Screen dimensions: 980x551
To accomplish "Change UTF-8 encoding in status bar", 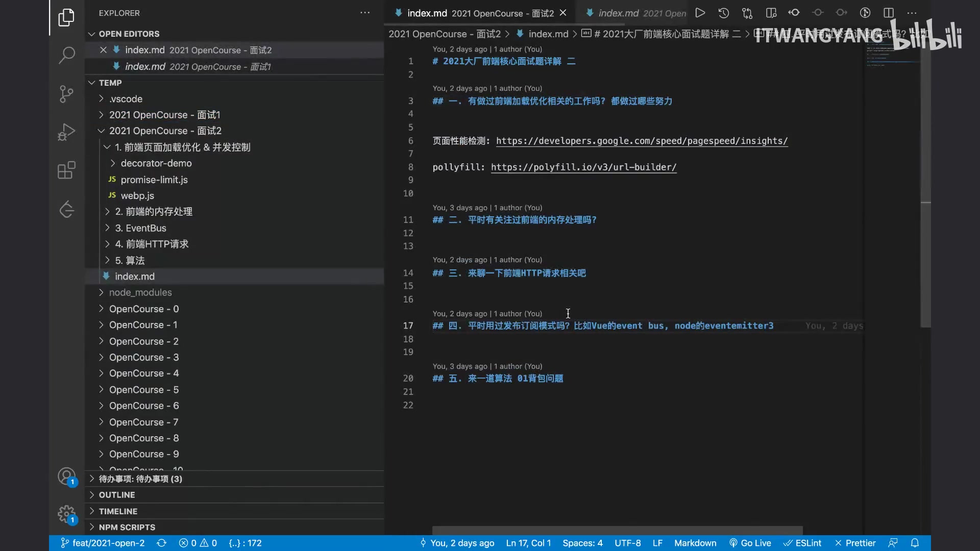I will [x=627, y=543].
